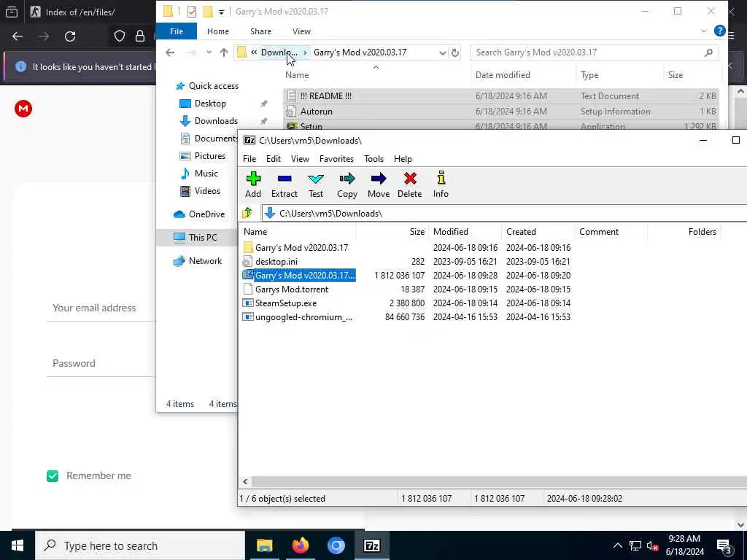Open Explorer's recent locations dropdown
This screenshot has width=747, height=560.
[x=209, y=52]
